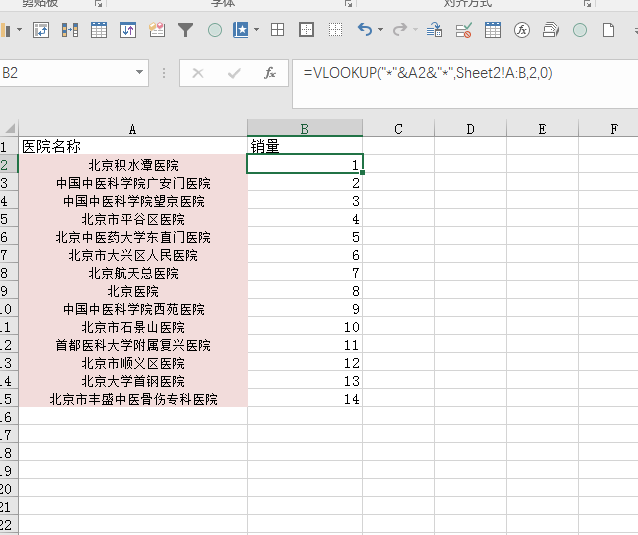Expand dropdown next to blue star icon
This screenshot has width=638, height=535.
pyautogui.click(x=256, y=30)
